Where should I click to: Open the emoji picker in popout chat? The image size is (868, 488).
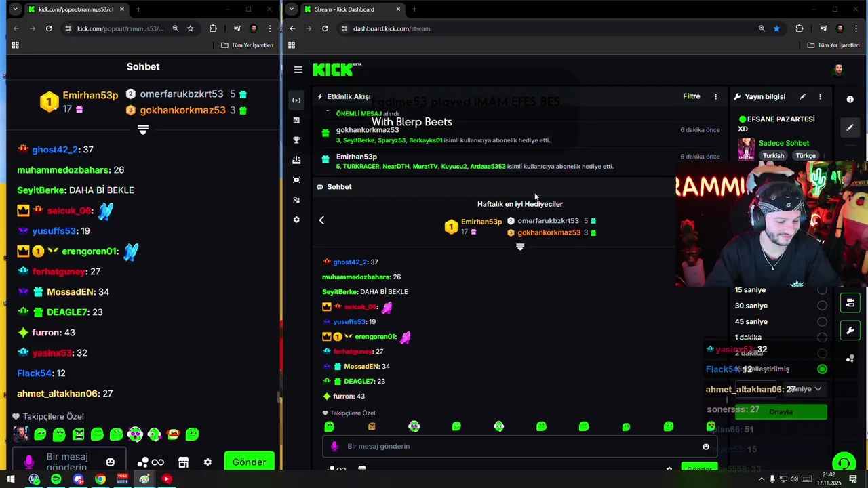(x=111, y=462)
